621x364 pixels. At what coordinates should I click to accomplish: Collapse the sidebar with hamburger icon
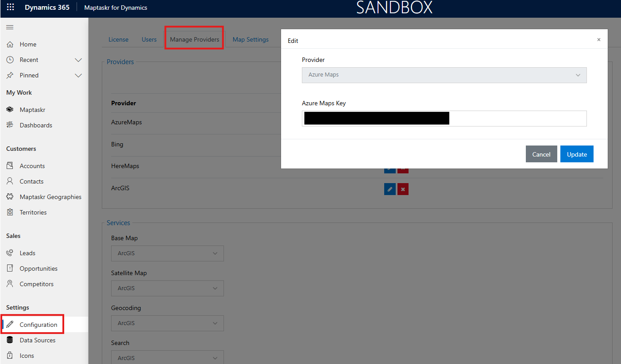click(x=10, y=27)
